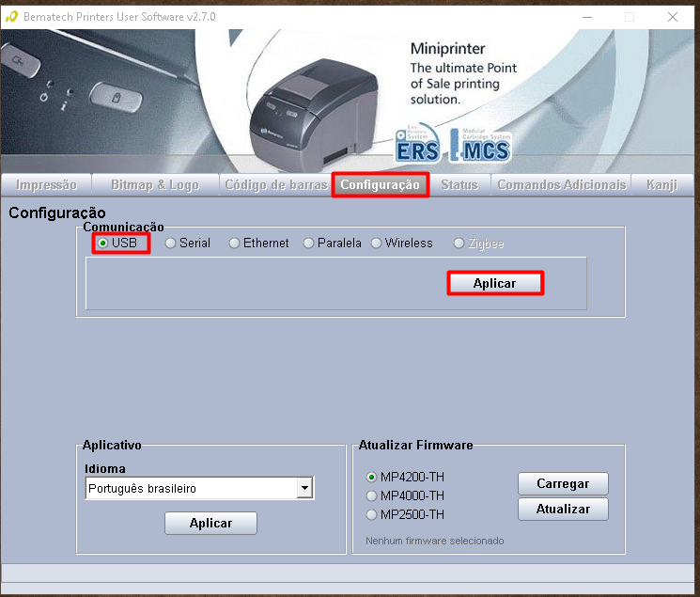Click the Bematech application title icon
The height and width of the screenshot is (597, 700).
(x=11, y=17)
